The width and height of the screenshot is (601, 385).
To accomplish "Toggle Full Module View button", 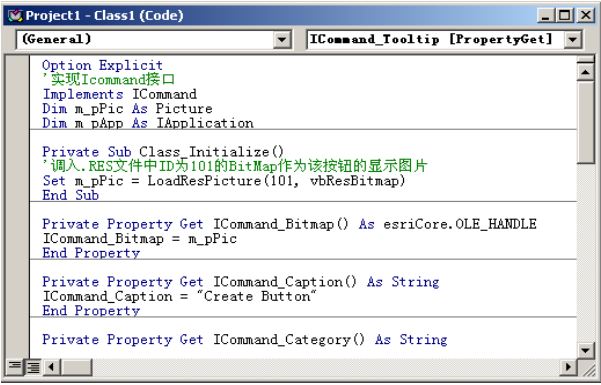I will pos(33,367).
